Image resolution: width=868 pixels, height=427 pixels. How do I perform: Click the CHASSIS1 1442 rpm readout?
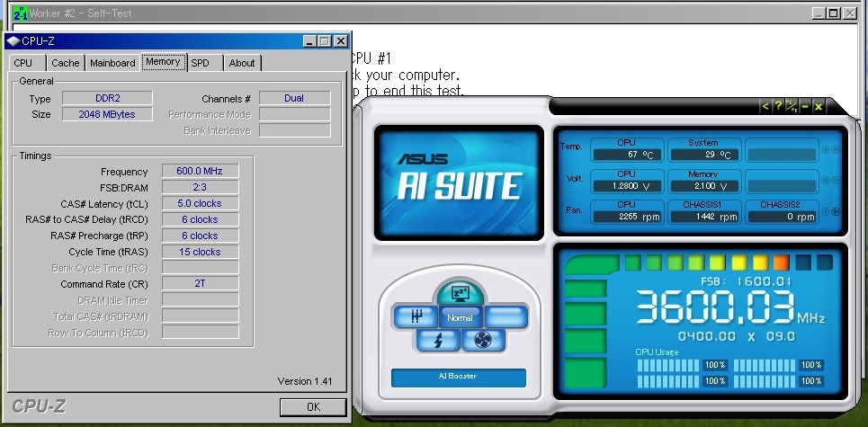(703, 217)
